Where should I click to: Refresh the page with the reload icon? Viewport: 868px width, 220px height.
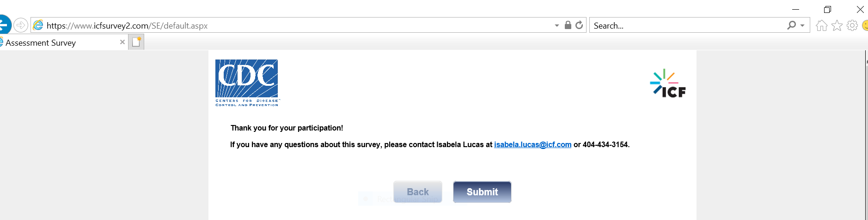pos(579,25)
